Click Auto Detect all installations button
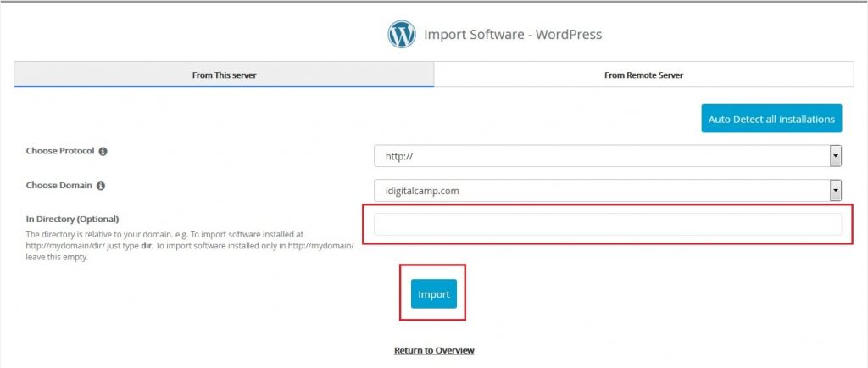Viewport: 868px width, 368px height. click(x=771, y=119)
